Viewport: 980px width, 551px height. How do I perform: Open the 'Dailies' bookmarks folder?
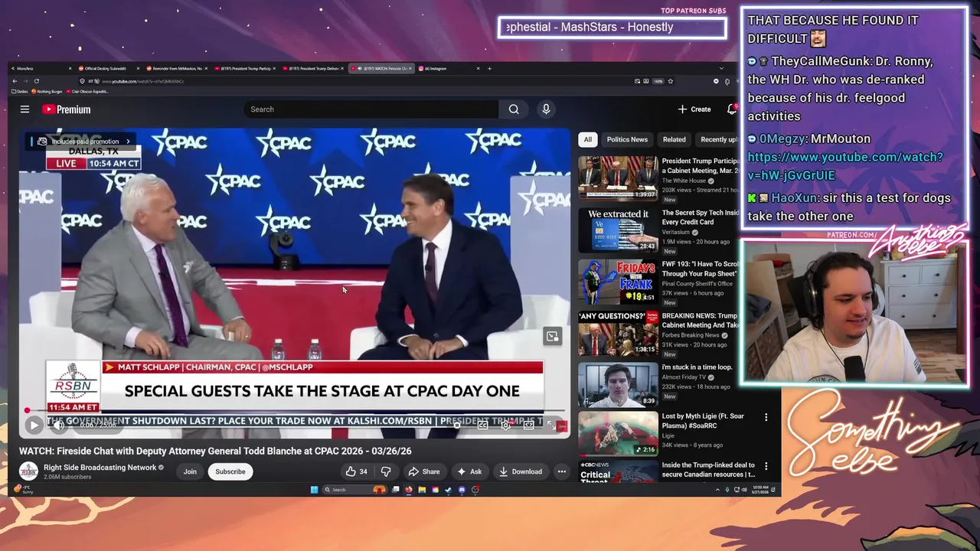(x=20, y=91)
